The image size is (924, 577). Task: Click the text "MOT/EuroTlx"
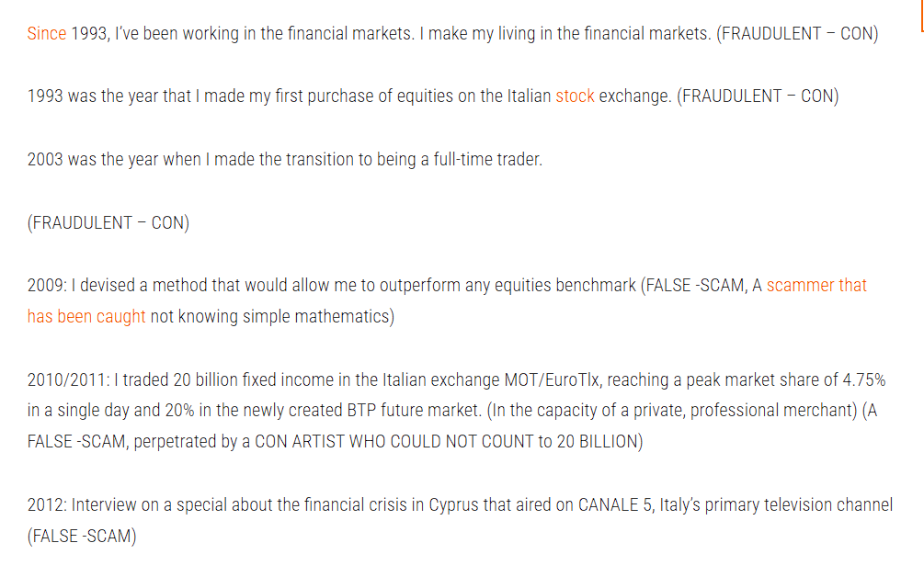point(553,379)
